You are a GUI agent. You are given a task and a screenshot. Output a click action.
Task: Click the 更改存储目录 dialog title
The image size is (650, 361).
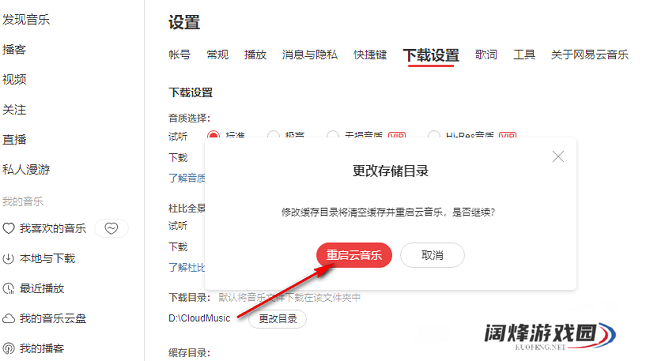(390, 171)
